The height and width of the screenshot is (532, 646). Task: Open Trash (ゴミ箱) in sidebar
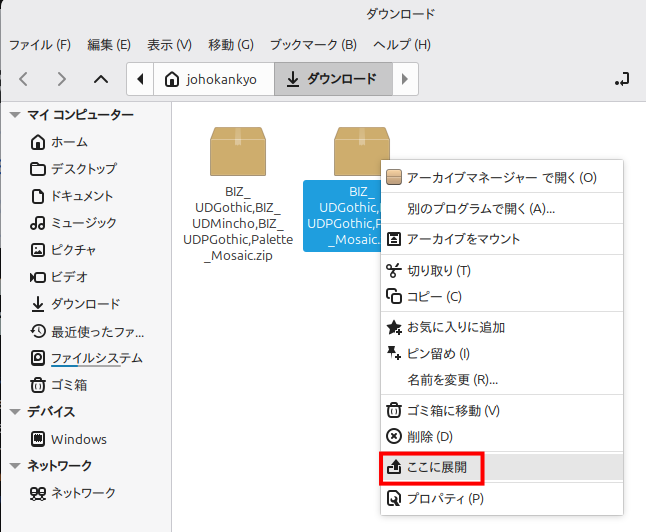point(69,384)
